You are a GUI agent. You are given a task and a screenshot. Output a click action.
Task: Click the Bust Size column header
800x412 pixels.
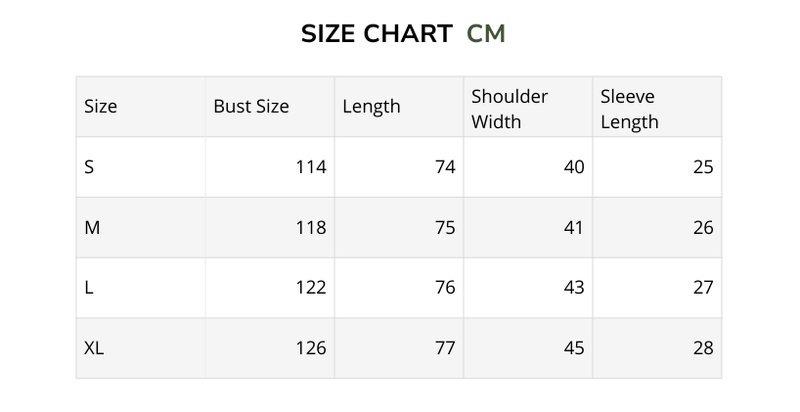tap(251, 107)
